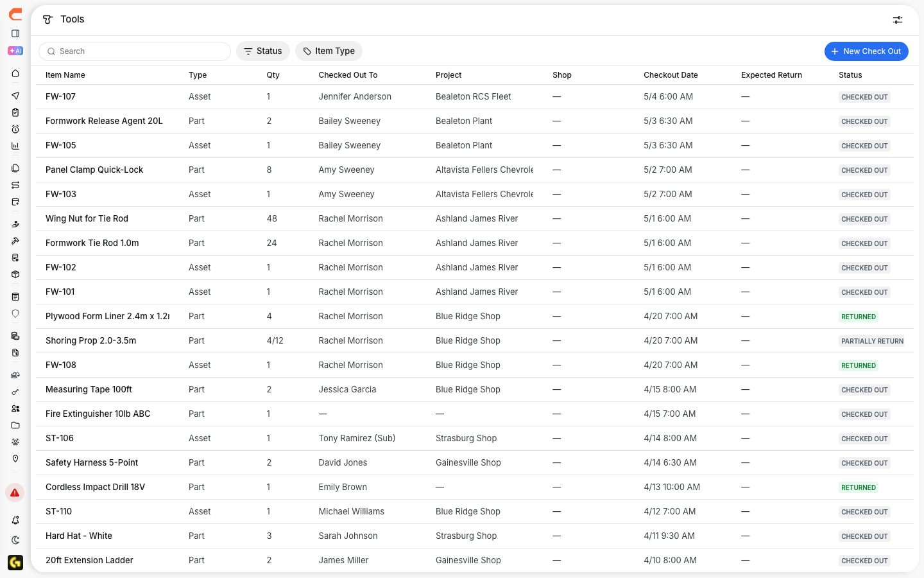Sort by Status column header
This screenshot has width=924, height=578.
coord(850,75)
